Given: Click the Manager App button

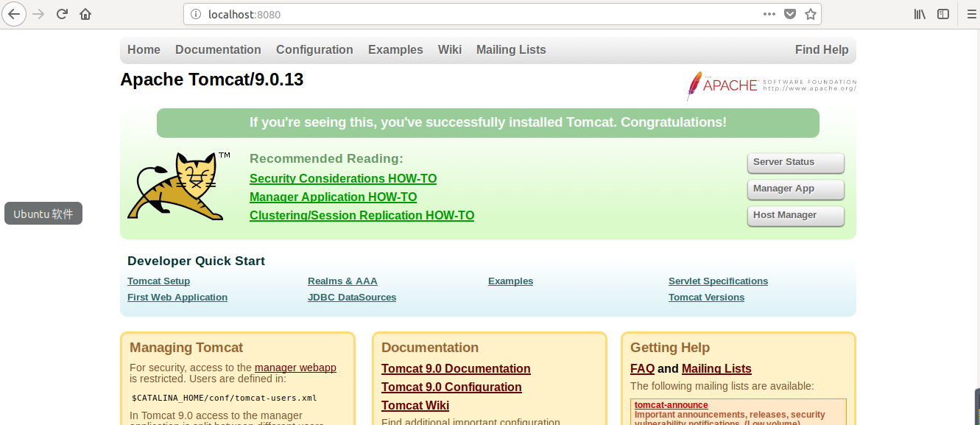Looking at the screenshot, I should (795, 189).
